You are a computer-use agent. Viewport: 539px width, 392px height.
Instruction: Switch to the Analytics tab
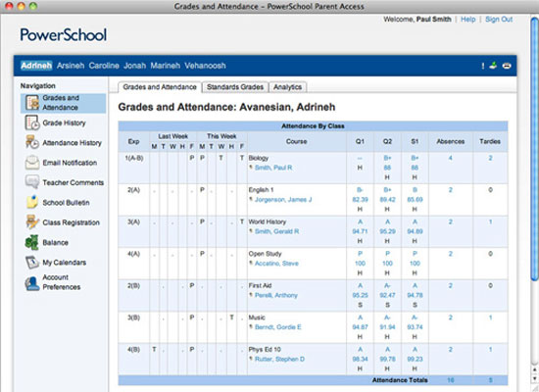tap(287, 87)
